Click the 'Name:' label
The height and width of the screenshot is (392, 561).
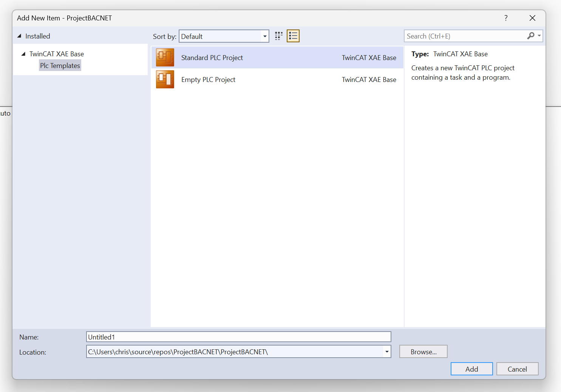click(x=29, y=337)
